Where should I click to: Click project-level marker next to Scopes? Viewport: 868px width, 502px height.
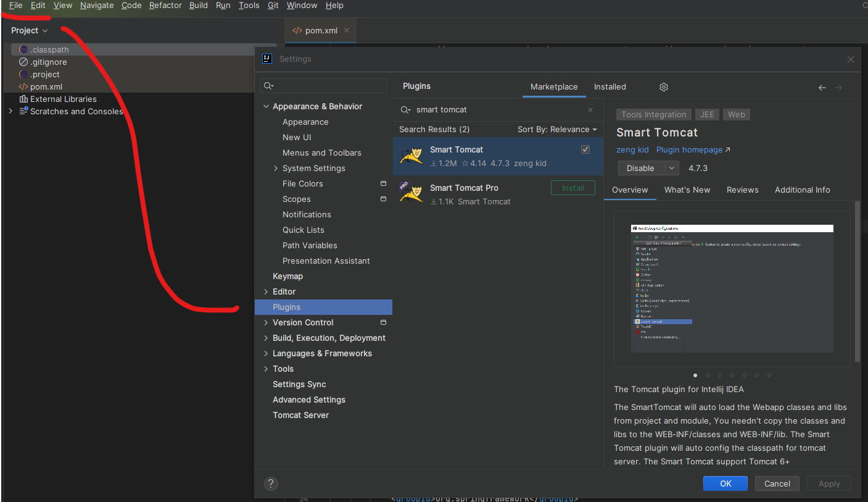coord(383,199)
